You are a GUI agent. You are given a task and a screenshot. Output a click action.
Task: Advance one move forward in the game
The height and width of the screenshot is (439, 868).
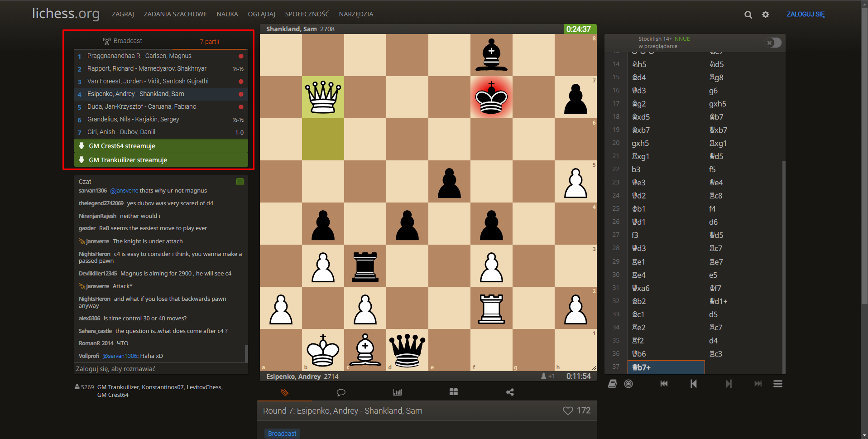[x=729, y=384]
